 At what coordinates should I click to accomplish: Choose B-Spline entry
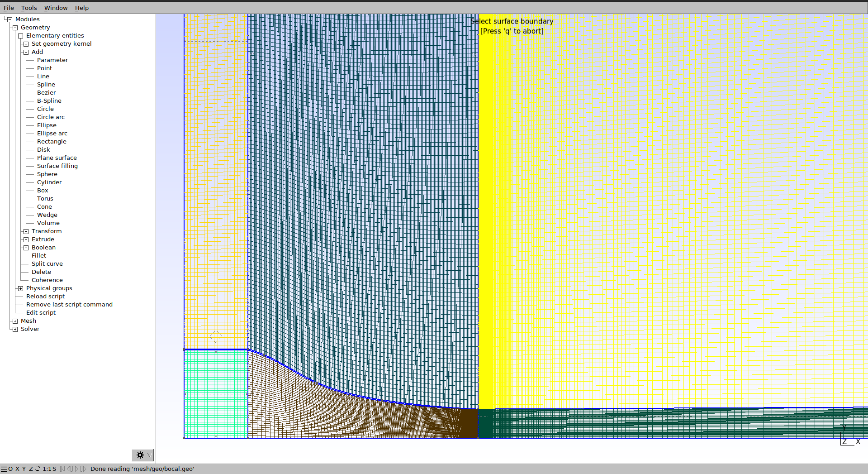(49, 101)
